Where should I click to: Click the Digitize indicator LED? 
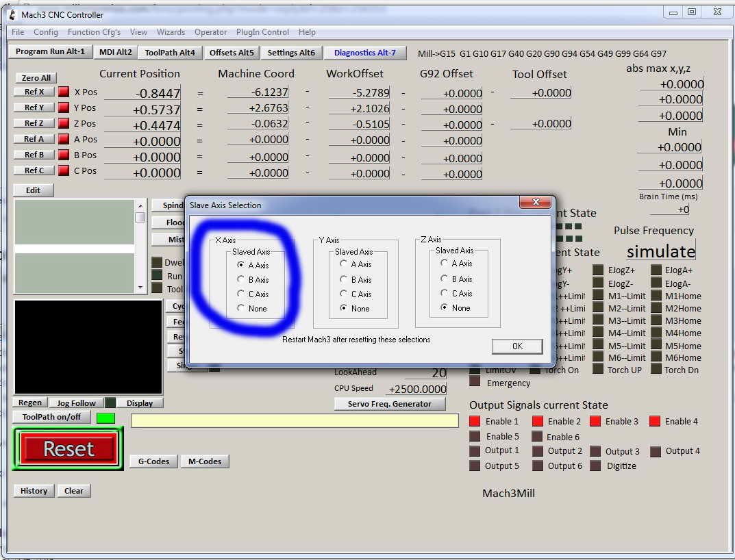click(x=595, y=466)
